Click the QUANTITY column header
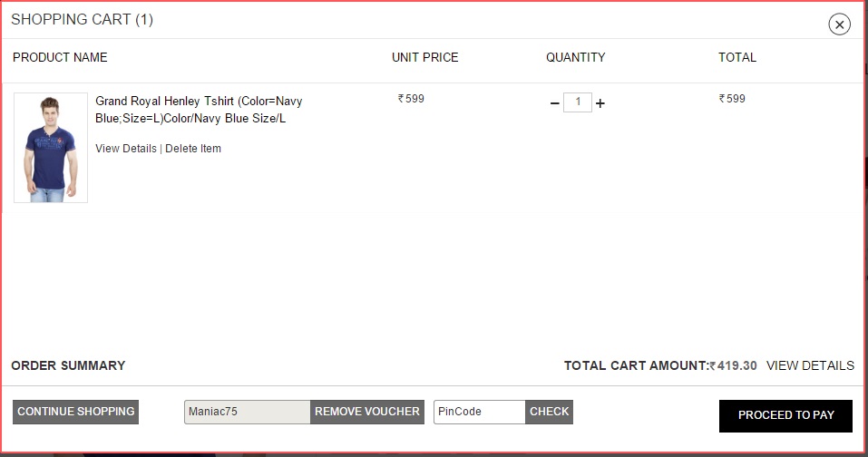Screen dimensions: 868x457 (x=575, y=57)
